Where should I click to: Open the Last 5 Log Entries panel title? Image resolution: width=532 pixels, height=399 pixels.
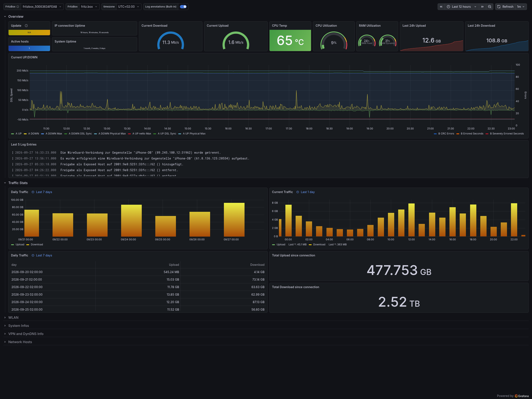(24, 144)
